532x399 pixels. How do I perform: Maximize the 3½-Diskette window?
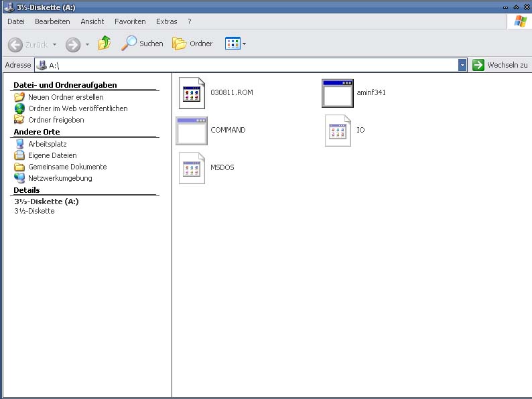pos(516,7)
